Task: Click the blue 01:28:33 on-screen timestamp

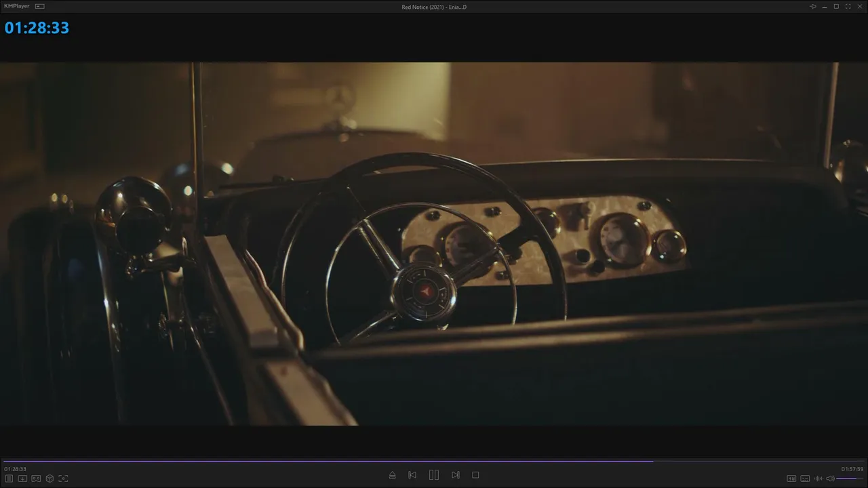Action: [37, 28]
